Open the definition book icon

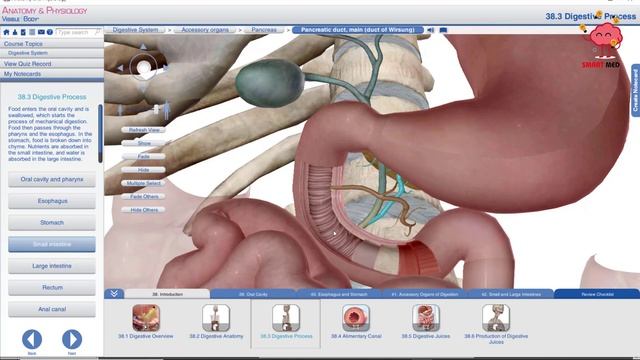(443, 30)
